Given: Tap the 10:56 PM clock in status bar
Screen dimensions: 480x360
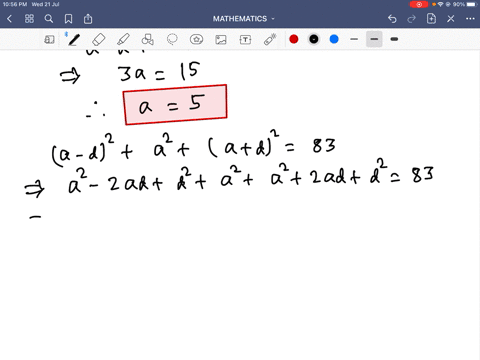Looking at the screenshot, I should [15, 4].
